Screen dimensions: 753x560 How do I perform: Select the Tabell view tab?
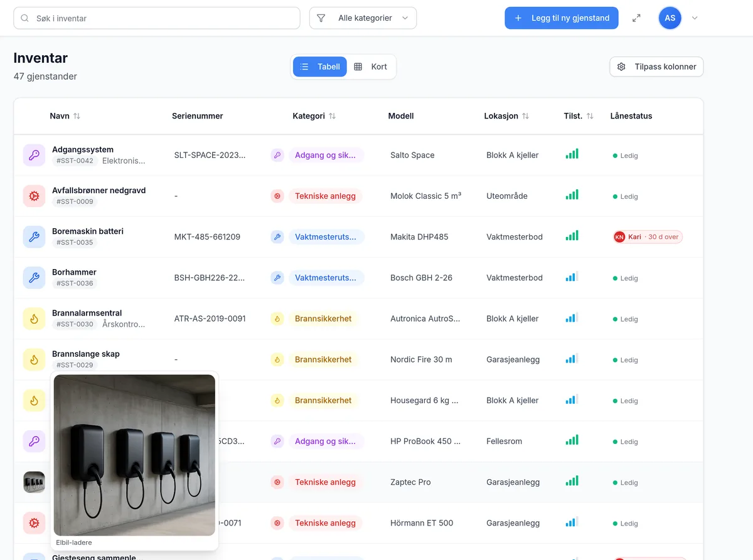[320, 66]
